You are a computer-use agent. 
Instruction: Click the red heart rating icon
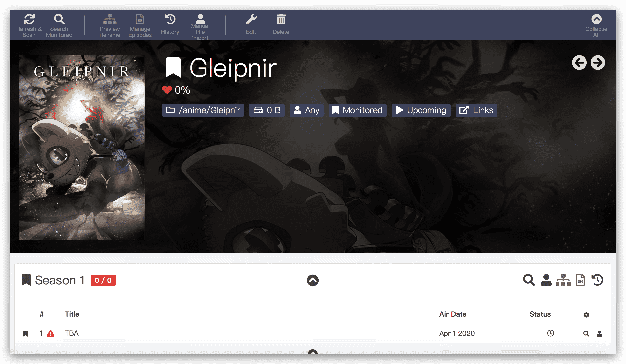pos(167,90)
